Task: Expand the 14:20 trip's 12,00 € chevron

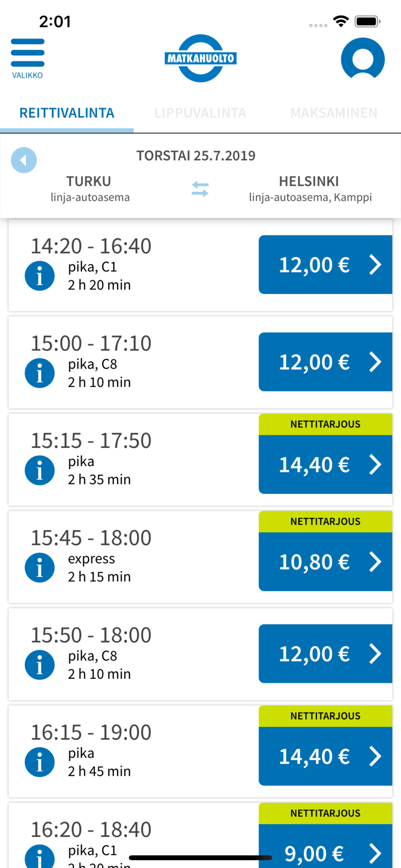Action: pyautogui.click(x=375, y=265)
